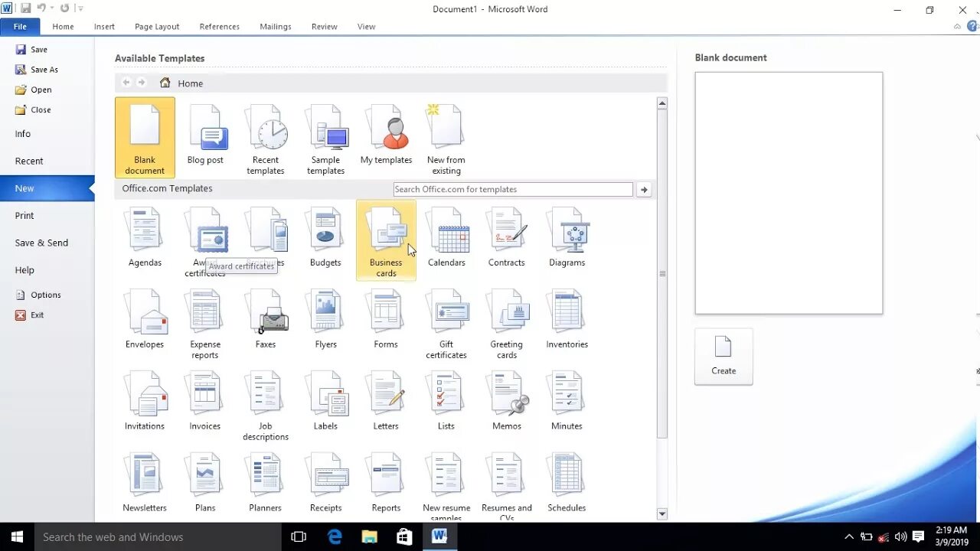This screenshot has height=551, width=980.
Task: Click Close in the Backstage menu
Action: click(33, 110)
